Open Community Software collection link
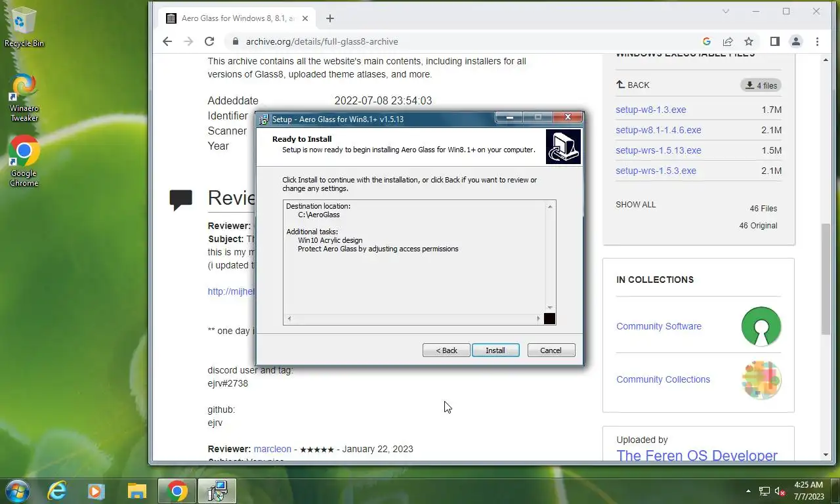The width and height of the screenshot is (840, 504). coord(659,326)
